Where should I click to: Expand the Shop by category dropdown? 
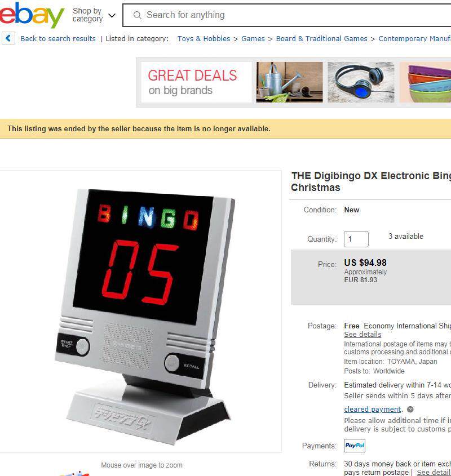click(x=94, y=15)
